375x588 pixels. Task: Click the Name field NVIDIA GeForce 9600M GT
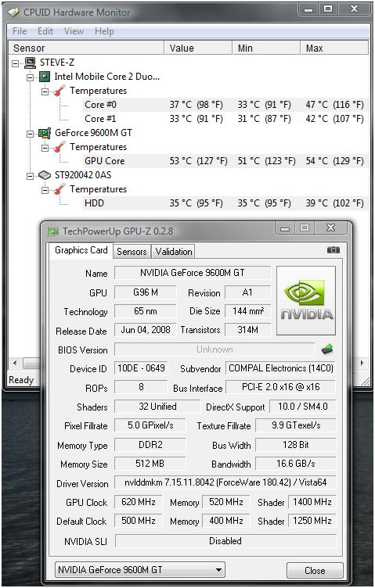click(192, 273)
